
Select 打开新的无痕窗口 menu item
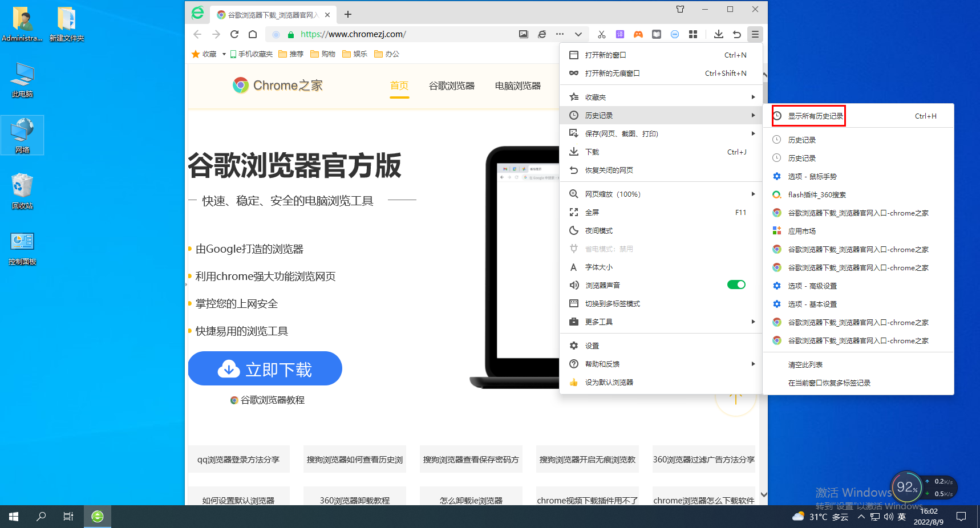661,74
